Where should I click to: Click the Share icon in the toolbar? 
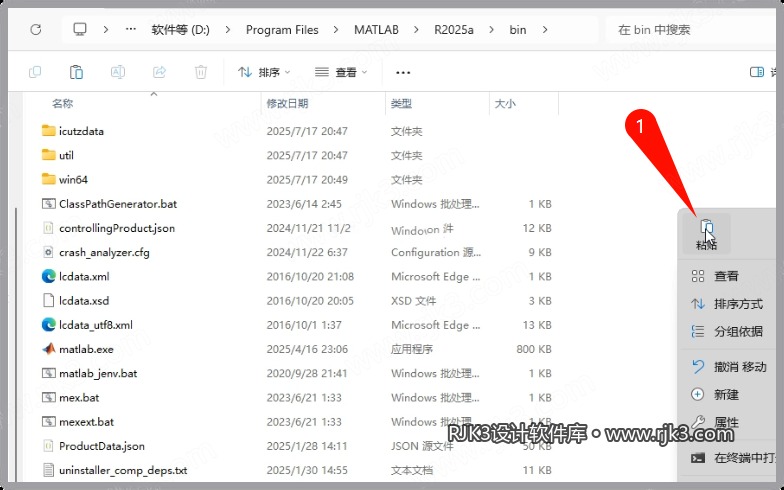(159, 72)
